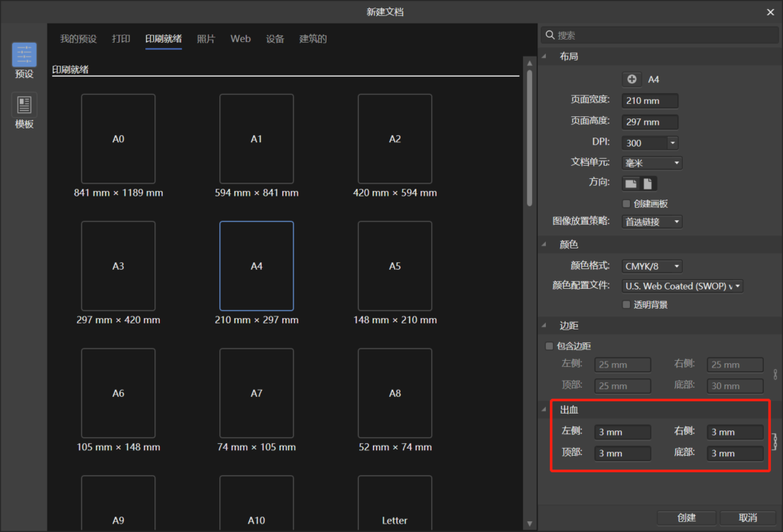Screen dimensions: 783x532
Task: Select the A3 preset thumbnail
Action: pos(119,266)
